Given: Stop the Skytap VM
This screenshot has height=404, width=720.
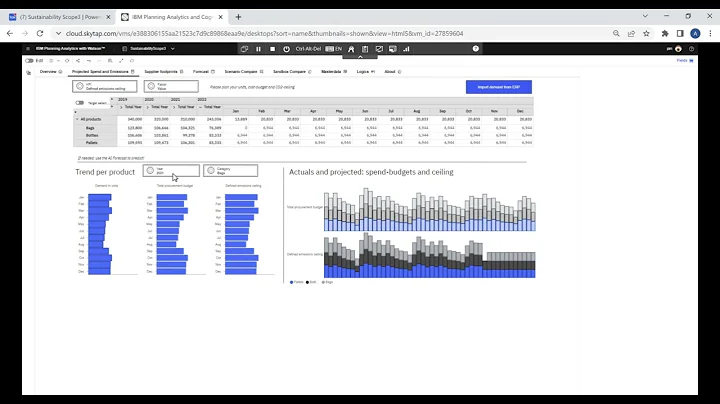Looking at the screenshot, I should click(272, 49).
